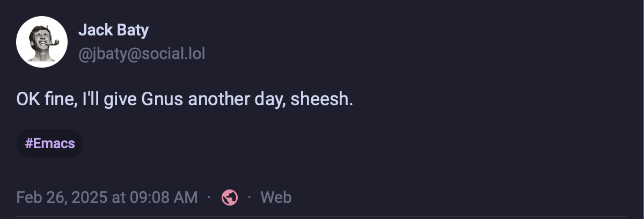
Task: Click Jack Baty's profile avatar
Action: pos(42,42)
